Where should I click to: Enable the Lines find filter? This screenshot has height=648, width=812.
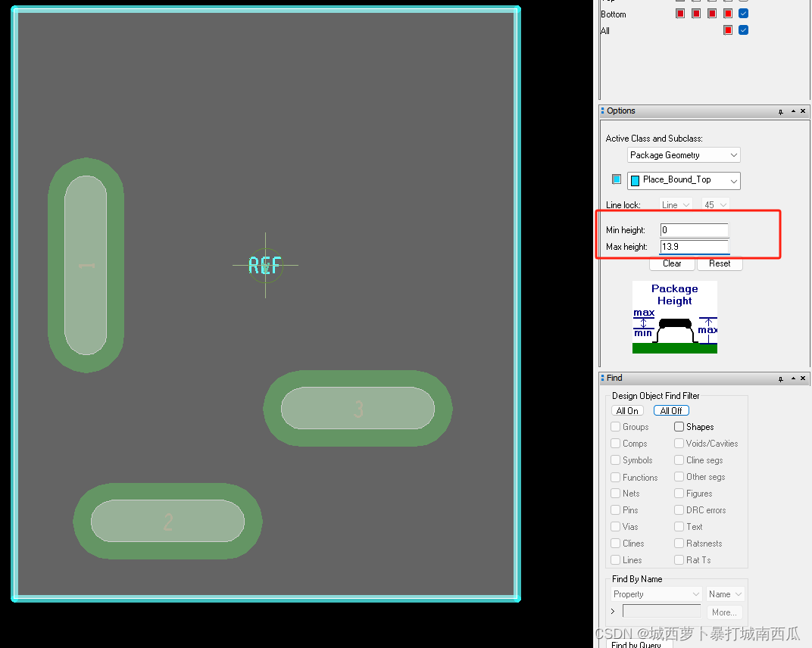pyautogui.click(x=615, y=559)
